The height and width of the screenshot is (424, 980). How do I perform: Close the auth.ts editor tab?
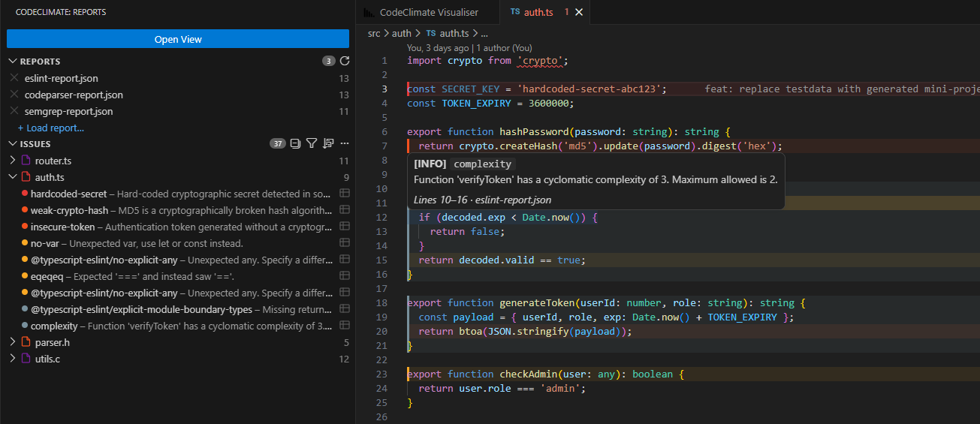(578, 12)
